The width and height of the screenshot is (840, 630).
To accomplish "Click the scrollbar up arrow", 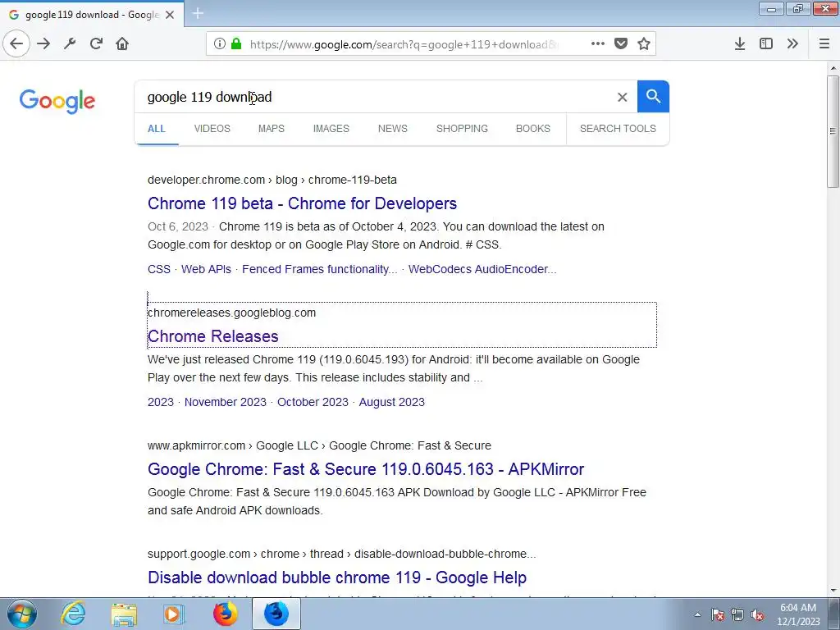I will click(833, 68).
